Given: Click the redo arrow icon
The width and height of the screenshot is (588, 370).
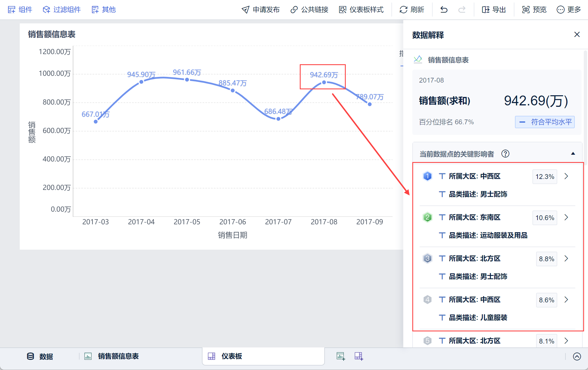Looking at the screenshot, I should tap(462, 10).
